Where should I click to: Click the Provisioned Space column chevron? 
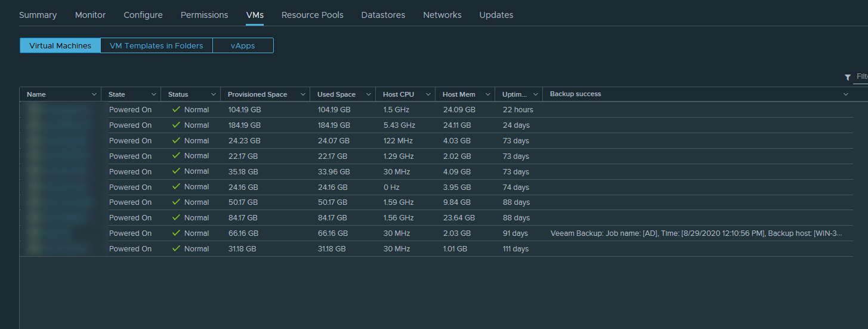[302, 94]
